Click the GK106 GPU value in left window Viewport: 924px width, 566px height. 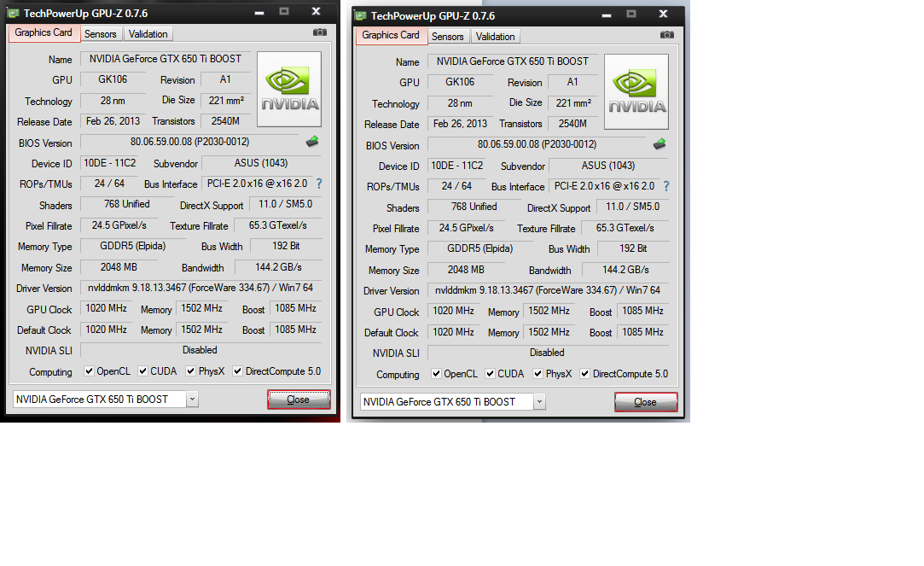[113, 79]
